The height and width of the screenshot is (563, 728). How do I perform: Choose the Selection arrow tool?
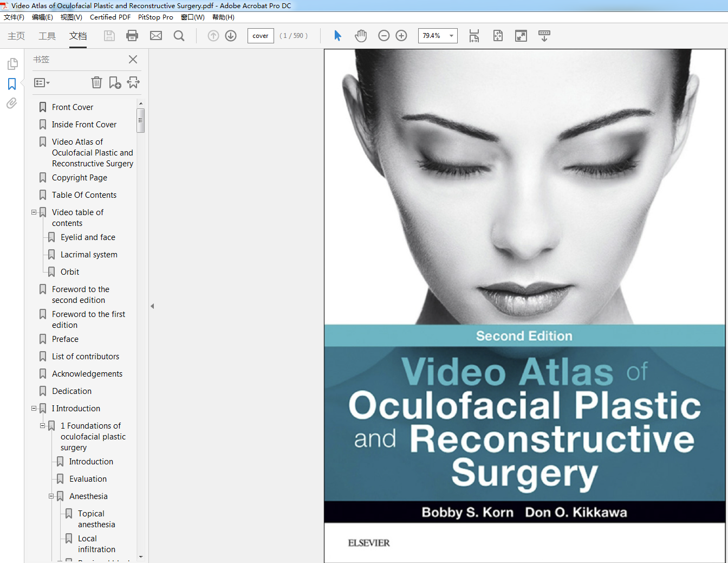click(337, 36)
